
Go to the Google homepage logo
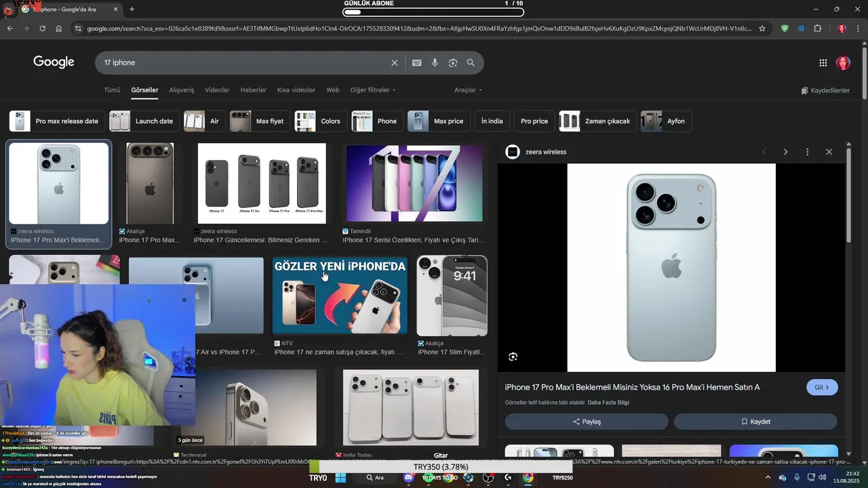pos(54,62)
